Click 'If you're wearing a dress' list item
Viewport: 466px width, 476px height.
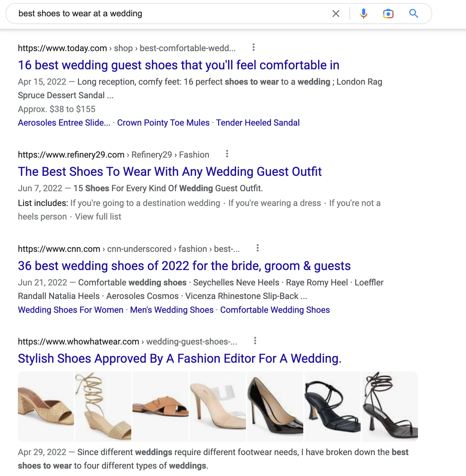[x=275, y=203]
